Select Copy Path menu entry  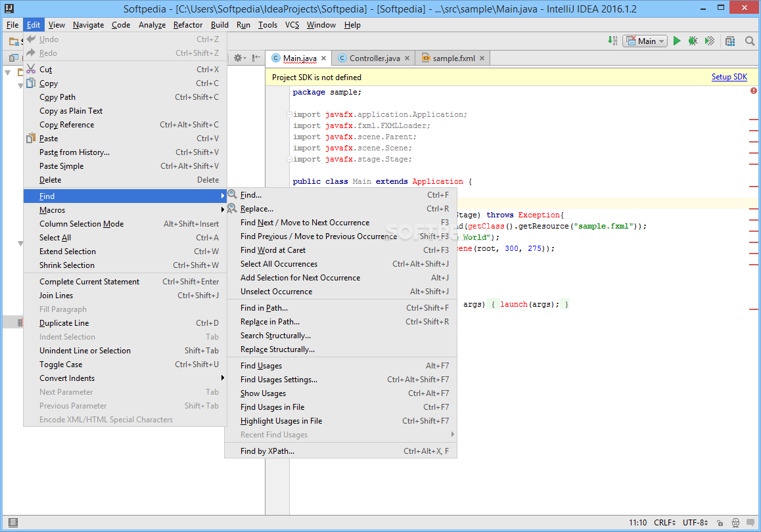126,97
